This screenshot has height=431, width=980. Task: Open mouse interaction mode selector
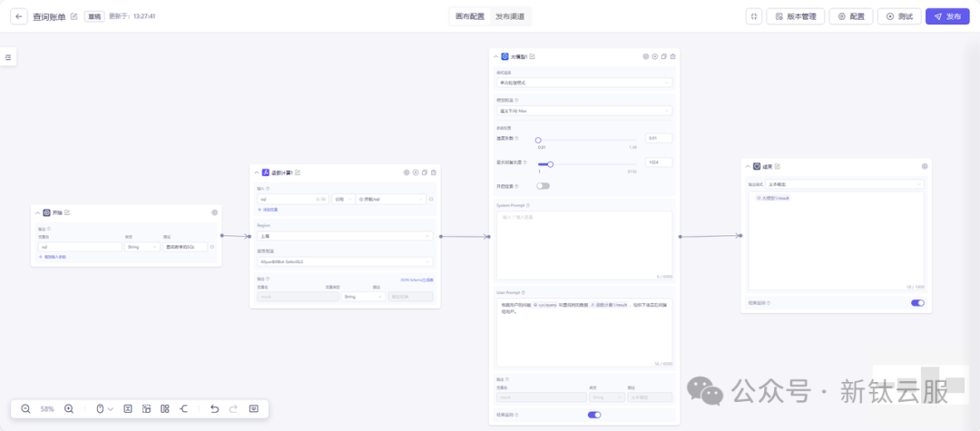[104, 408]
